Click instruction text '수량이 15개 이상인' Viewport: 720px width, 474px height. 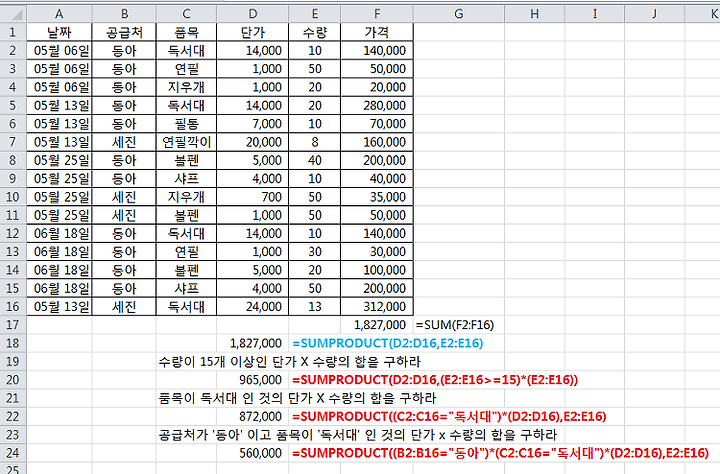pos(213,361)
